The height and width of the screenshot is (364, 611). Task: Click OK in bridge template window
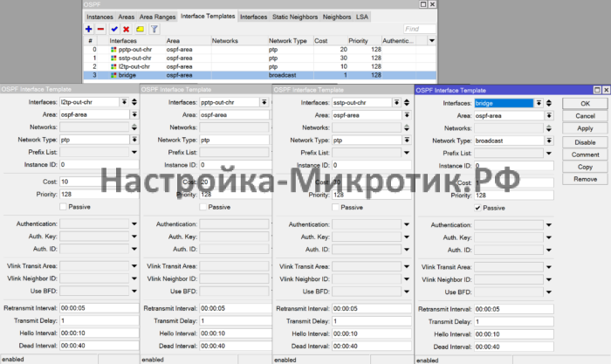click(585, 104)
